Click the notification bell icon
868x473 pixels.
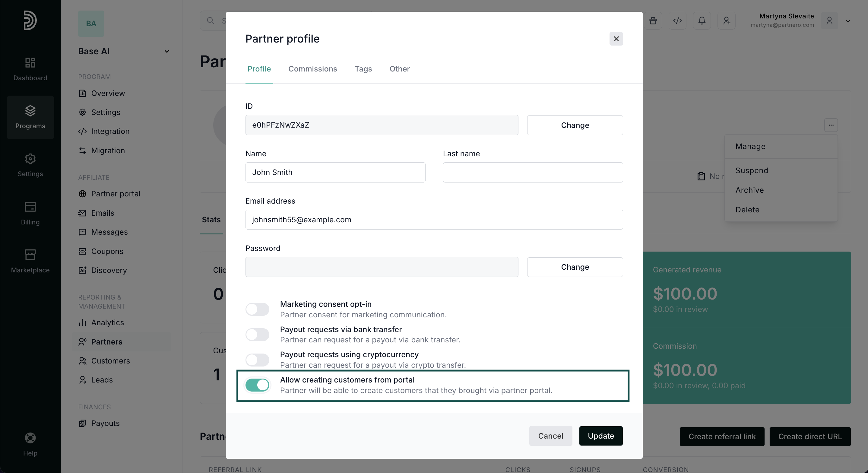[x=702, y=21]
